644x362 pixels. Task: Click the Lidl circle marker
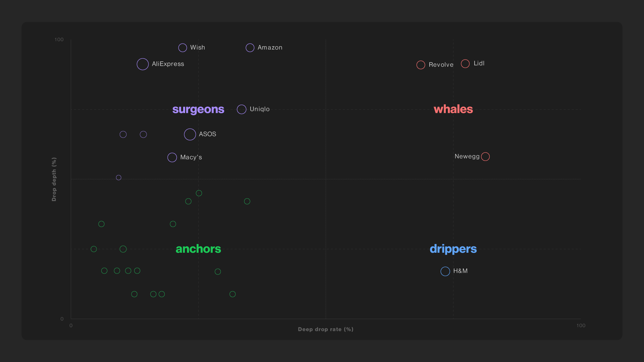(x=465, y=64)
